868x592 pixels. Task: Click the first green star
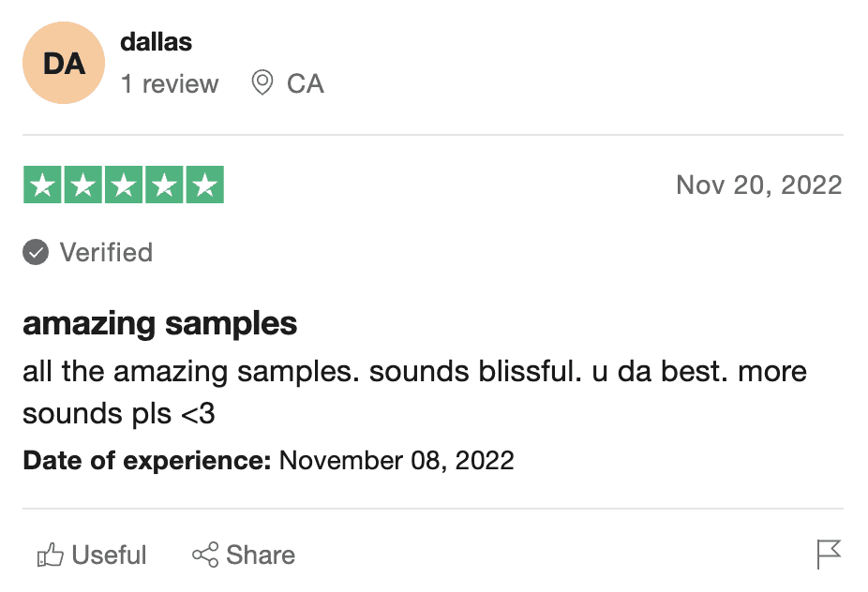42,185
